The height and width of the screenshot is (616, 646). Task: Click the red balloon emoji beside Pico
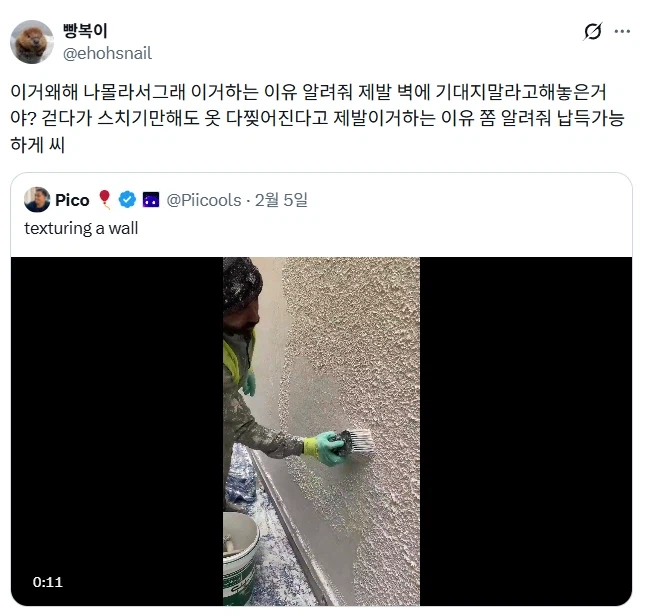click(105, 200)
